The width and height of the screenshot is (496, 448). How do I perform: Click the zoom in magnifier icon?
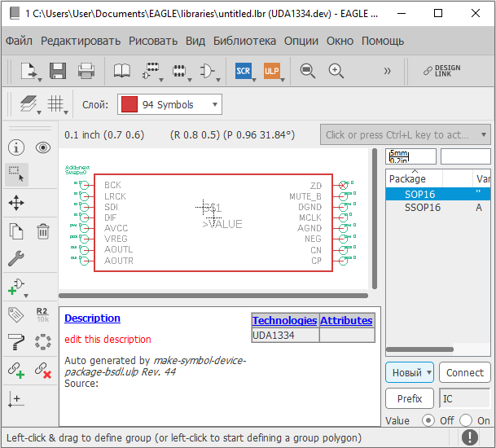click(x=336, y=71)
